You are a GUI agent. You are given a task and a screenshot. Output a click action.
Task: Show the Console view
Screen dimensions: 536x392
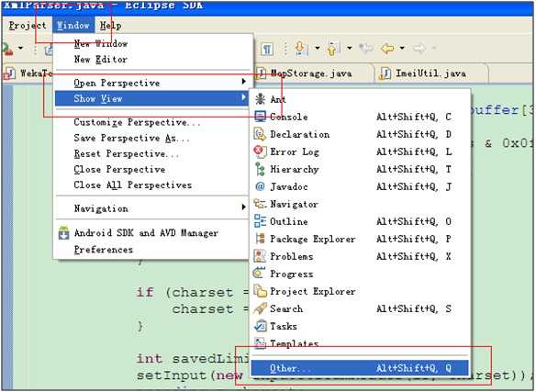coord(361,117)
